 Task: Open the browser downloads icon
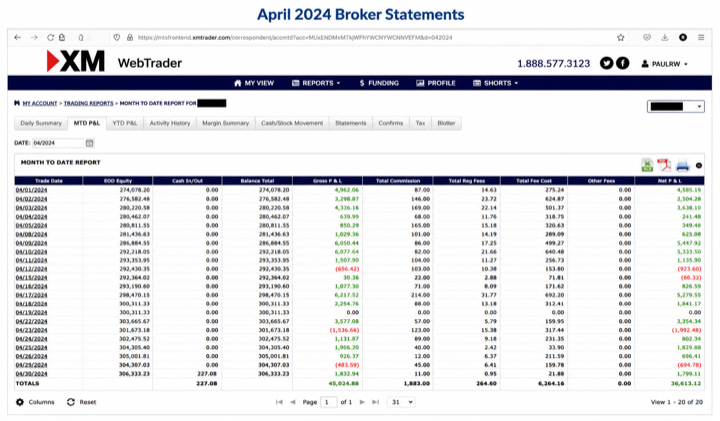click(664, 38)
